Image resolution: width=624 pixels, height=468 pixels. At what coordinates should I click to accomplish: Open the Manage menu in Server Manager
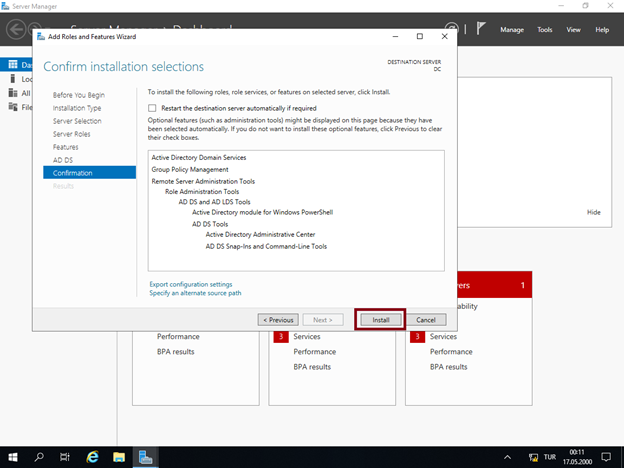(512, 29)
